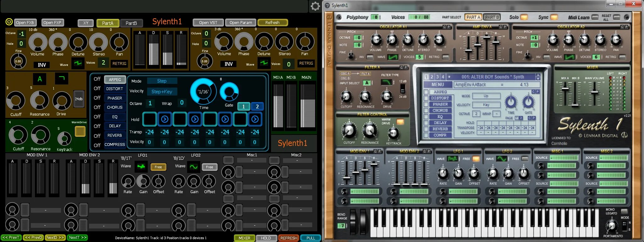Open Oscillator A1 WAVE selector in Sylenth1 plugin
This screenshot has height=242, width=644.
click(393, 57)
